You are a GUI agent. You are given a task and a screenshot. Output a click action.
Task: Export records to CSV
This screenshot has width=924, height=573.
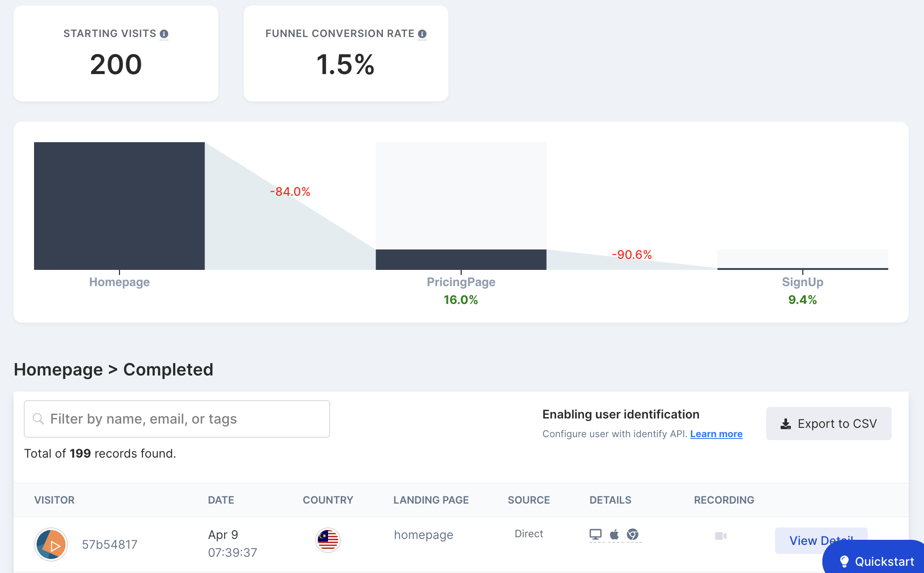click(828, 424)
